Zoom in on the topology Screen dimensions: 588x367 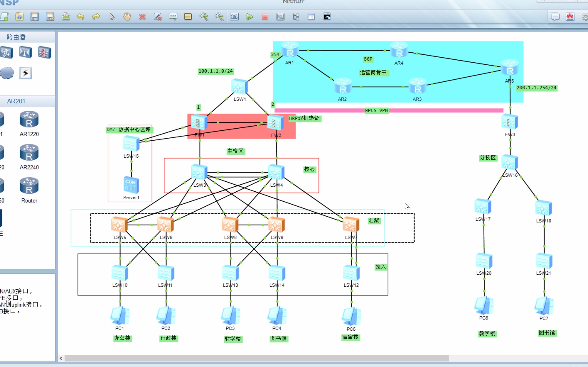click(204, 17)
